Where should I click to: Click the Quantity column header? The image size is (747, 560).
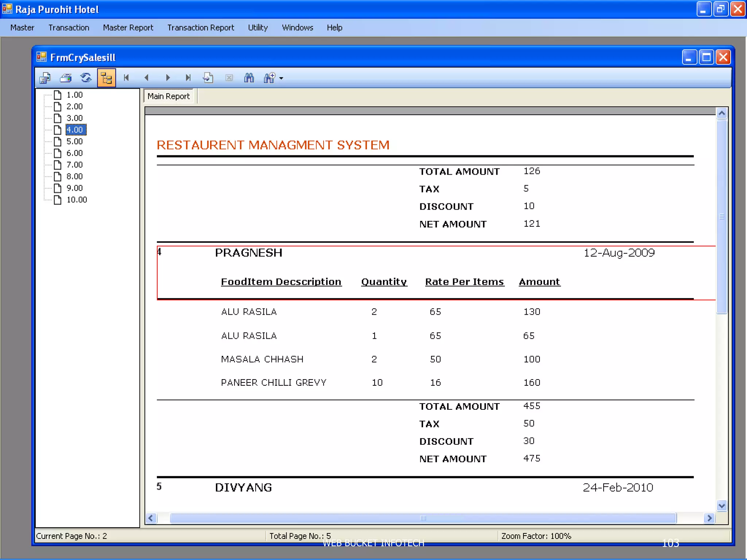pos(384,282)
